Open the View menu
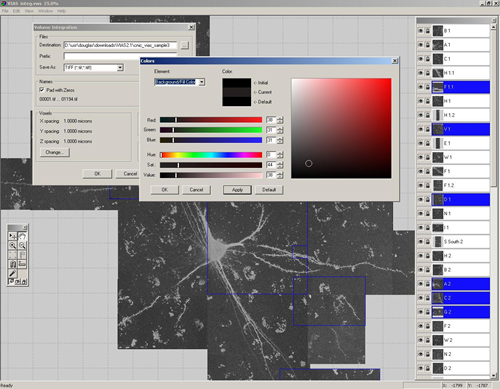 29,11
